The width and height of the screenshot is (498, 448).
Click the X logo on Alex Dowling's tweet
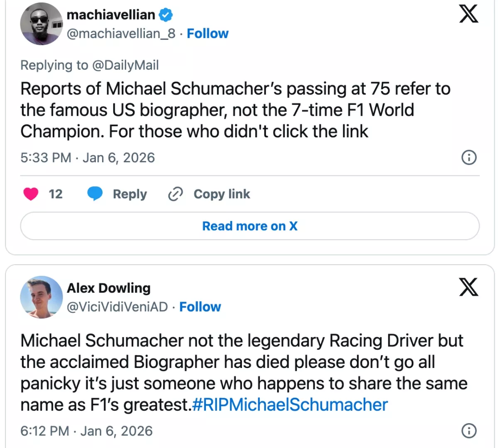tap(469, 287)
